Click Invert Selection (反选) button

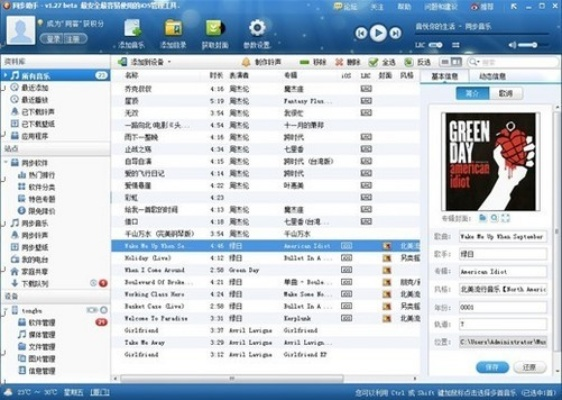coord(417,62)
